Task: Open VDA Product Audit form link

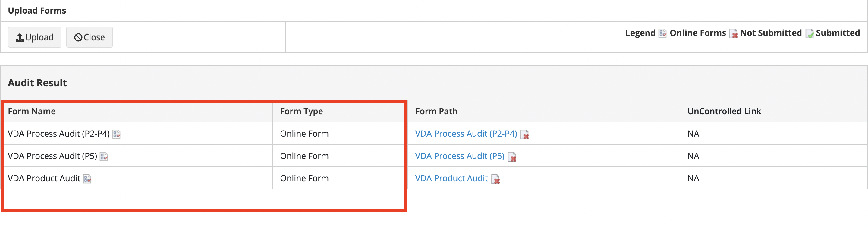Action: tap(451, 178)
